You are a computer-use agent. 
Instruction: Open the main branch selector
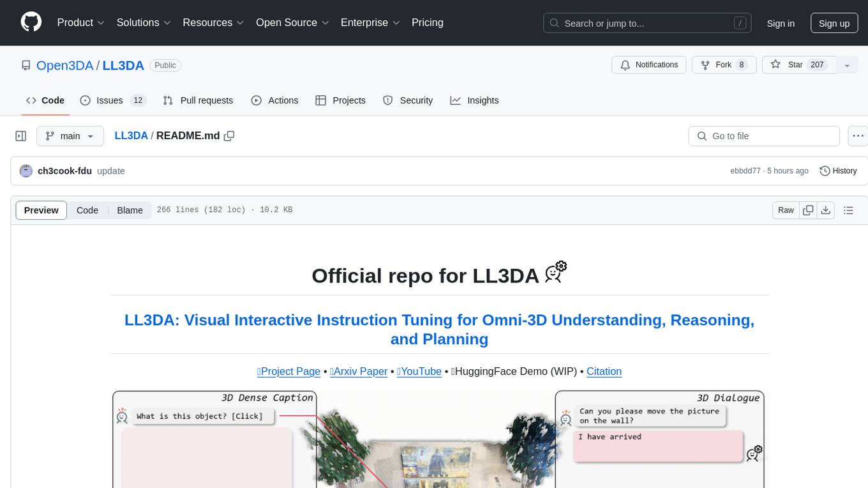pos(70,136)
